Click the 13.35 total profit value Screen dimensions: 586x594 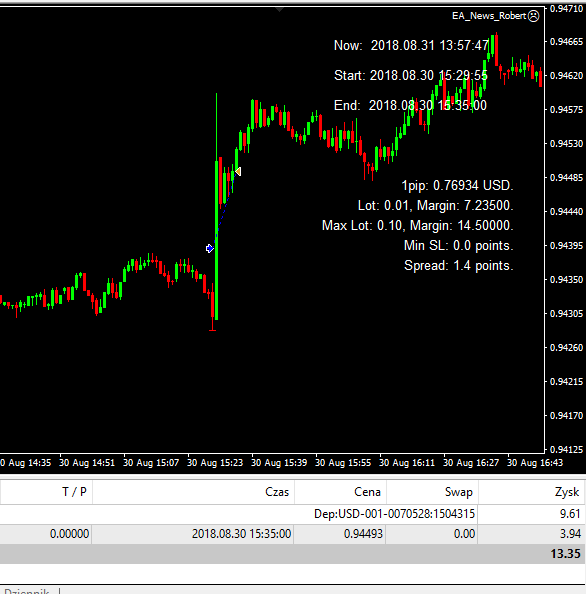(x=565, y=554)
